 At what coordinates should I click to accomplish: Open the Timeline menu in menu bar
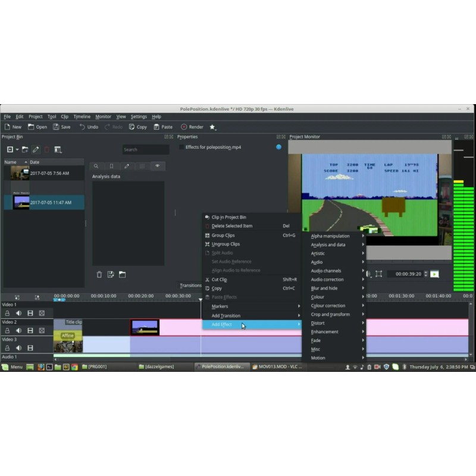click(x=82, y=117)
